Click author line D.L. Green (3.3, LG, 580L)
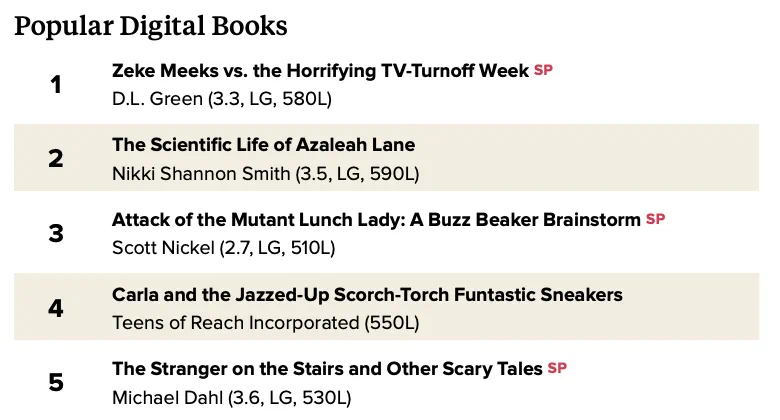 [x=222, y=99]
